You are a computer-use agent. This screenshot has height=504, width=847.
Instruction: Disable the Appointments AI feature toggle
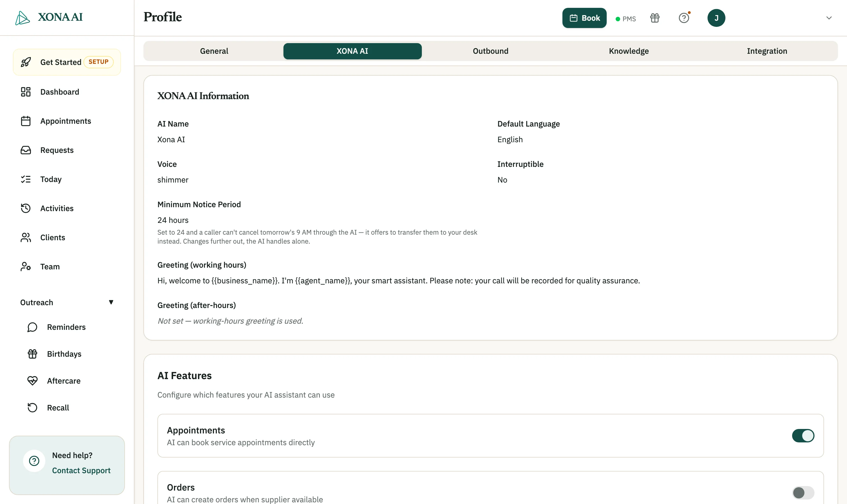click(803, 436)
